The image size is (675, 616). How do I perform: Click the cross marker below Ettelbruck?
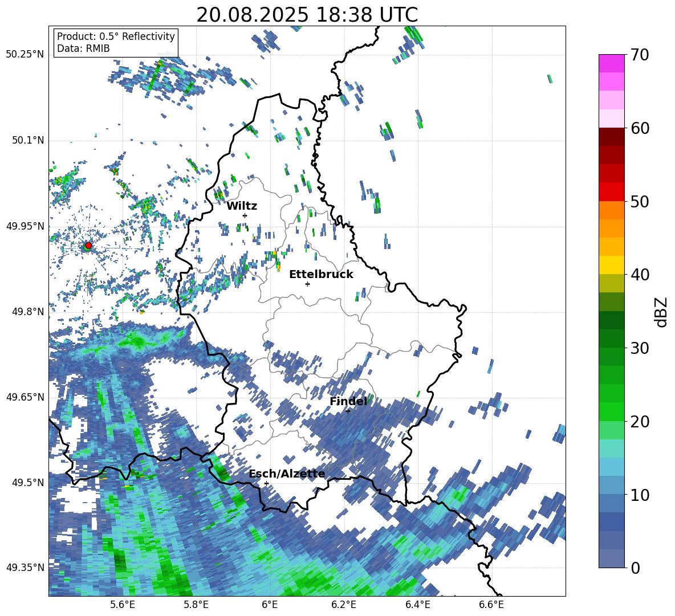coord(307,284)
